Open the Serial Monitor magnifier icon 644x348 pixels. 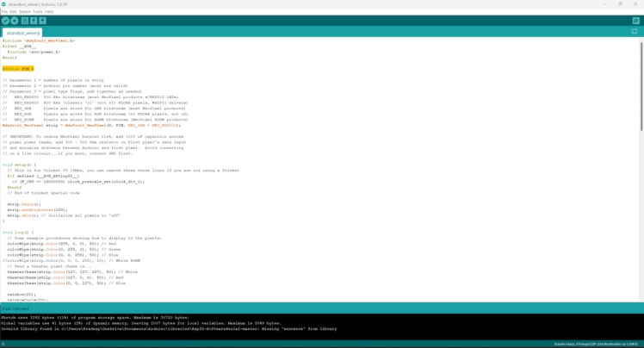(635, 21)
